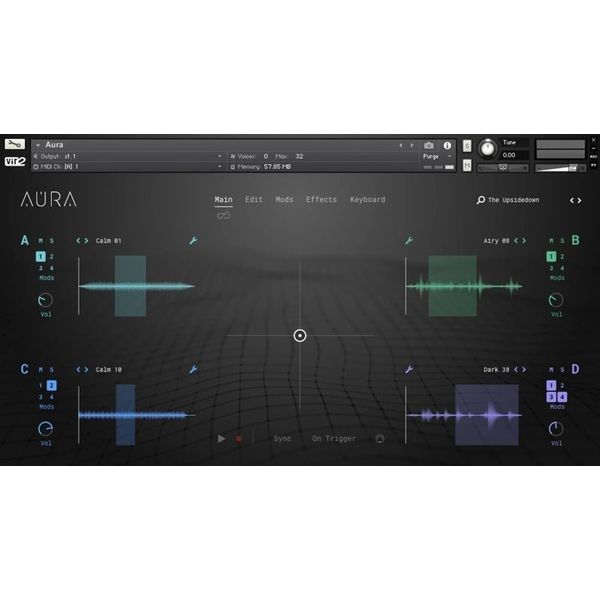Screen dimensions: 600x600
Task: Go to next sample for Dark 38
Action: pyautogui.click(x=524, y=370)
